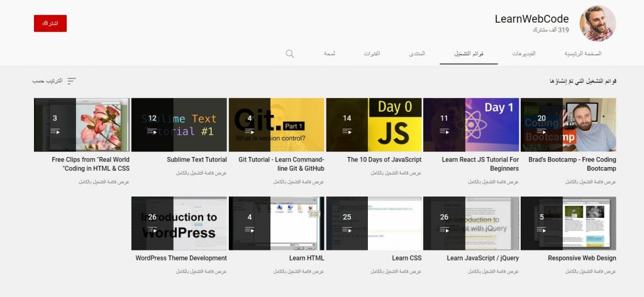Open Learn JavaScript / jQuery title link

(x=482, y=258)
